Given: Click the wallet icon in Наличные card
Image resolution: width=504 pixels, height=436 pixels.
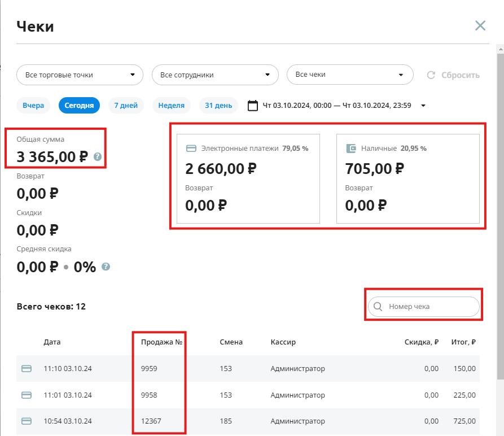Looking at the screenshot, I should click(x=351, y=148).
